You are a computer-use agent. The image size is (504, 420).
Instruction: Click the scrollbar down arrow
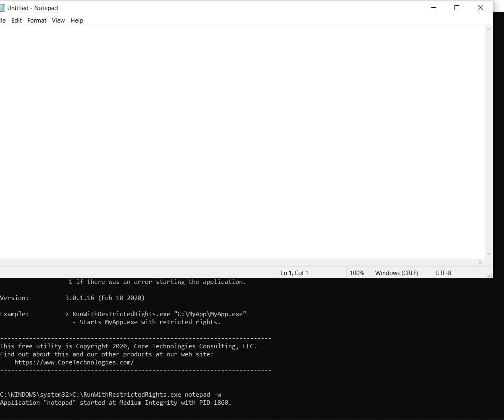point(488,254)
